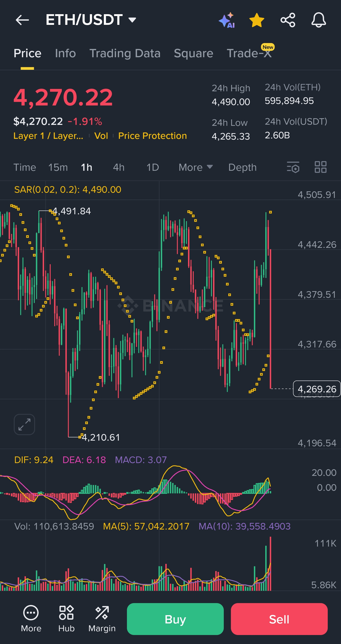Toggle the favorite star for ETH/USDT
The width and height of the screenshot is (341, 644).
tap(257, 20)
